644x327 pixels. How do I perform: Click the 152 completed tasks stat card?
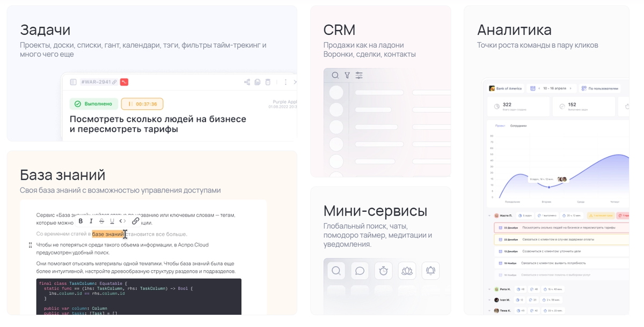coord(584,107)
